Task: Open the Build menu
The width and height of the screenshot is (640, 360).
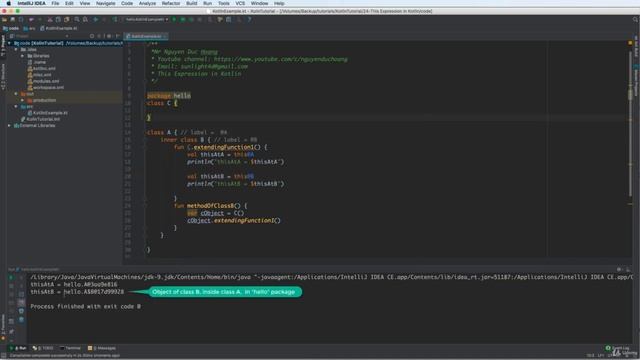Action: point(191,3)
